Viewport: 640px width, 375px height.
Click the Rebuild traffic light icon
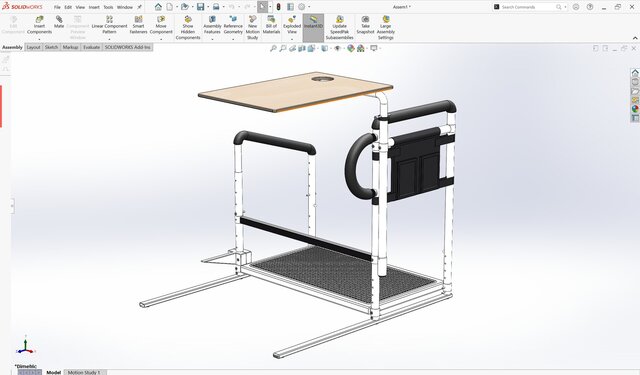278,7
